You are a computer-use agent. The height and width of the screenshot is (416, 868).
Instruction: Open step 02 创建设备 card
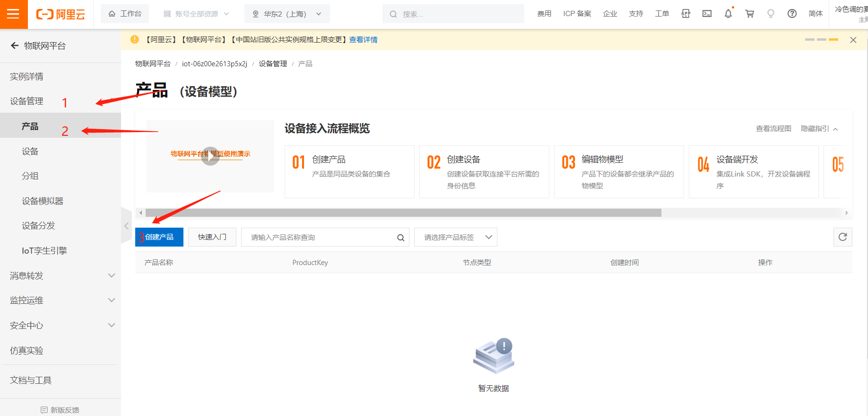pos(484,171)
